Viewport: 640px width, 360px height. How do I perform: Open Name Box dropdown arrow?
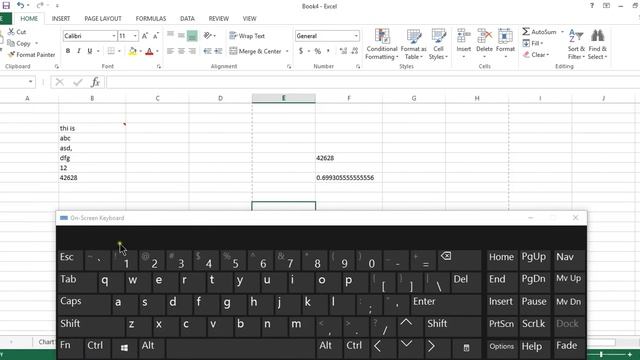coord(31,82)
